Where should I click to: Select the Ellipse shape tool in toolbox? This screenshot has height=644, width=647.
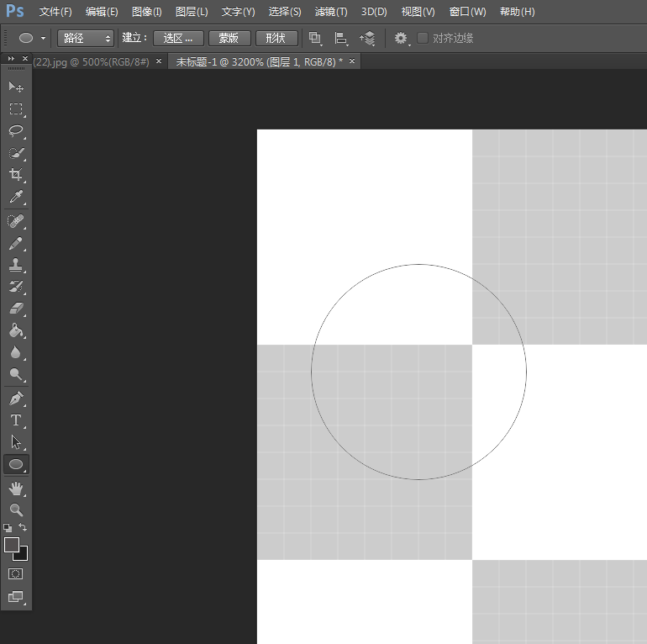(16, 464)
